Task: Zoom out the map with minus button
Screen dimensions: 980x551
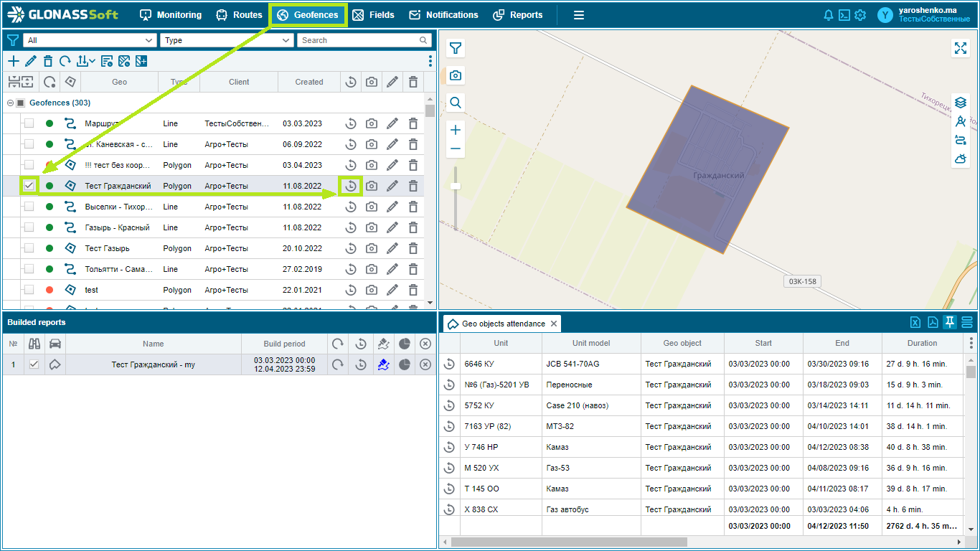Action: [x=456, y=149]
